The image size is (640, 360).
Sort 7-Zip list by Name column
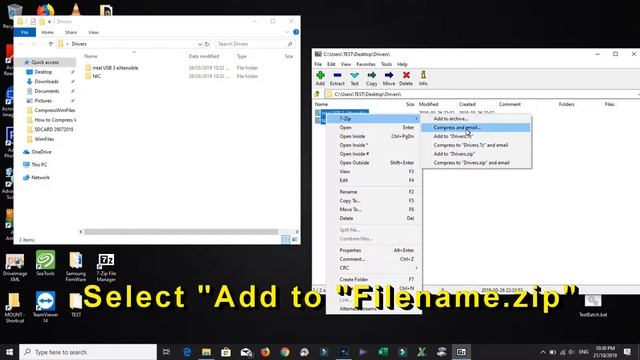click(x=322, y=104)
